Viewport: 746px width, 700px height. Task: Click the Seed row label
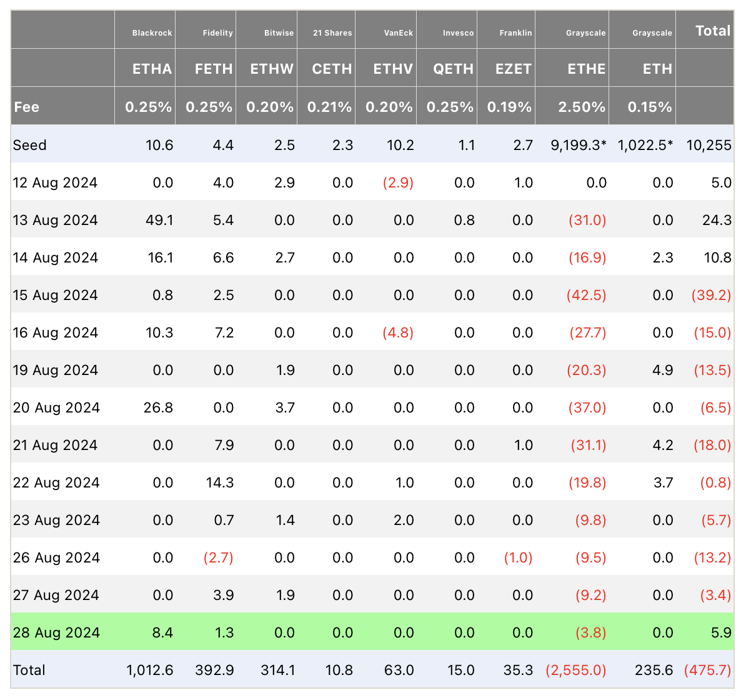[29, 145]
